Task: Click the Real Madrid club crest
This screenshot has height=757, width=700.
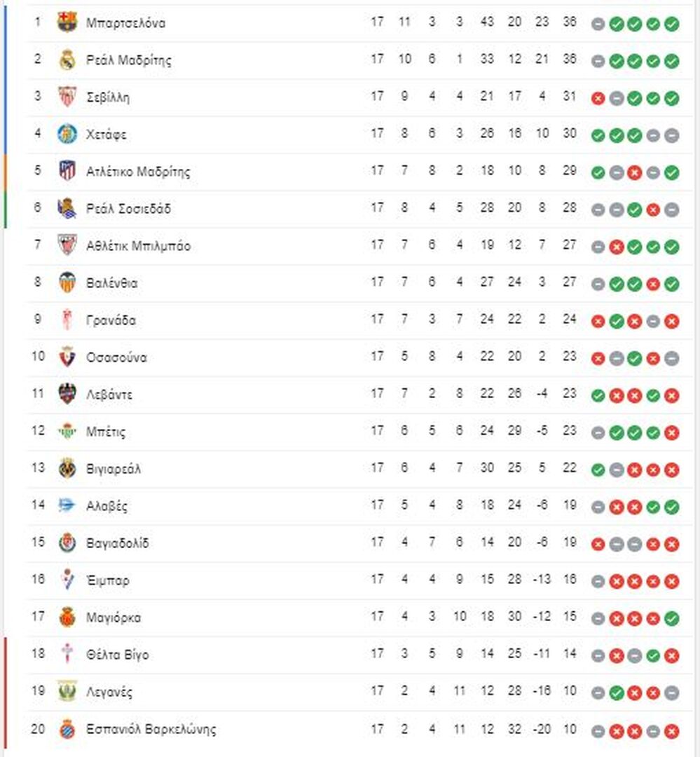Action: click(67, 60)
